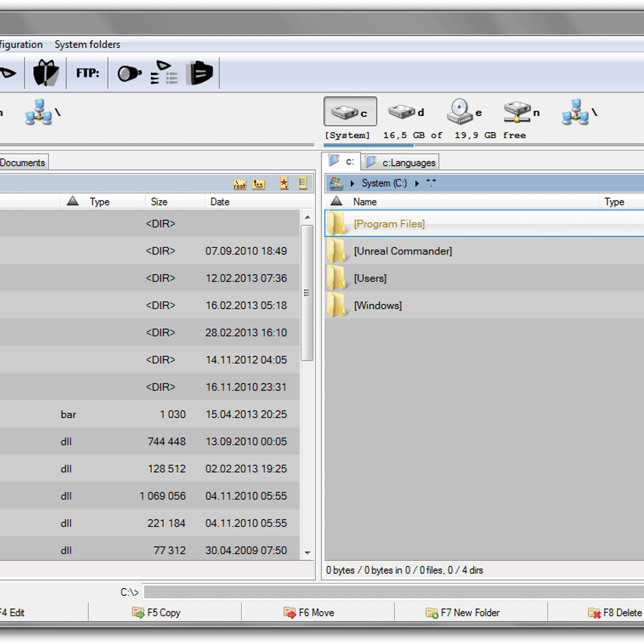Open the [Unreal Commander] folder
Image resolution: width=644 pixels, height=644 pixels.
pyautogui.click(x=402, y=251)
